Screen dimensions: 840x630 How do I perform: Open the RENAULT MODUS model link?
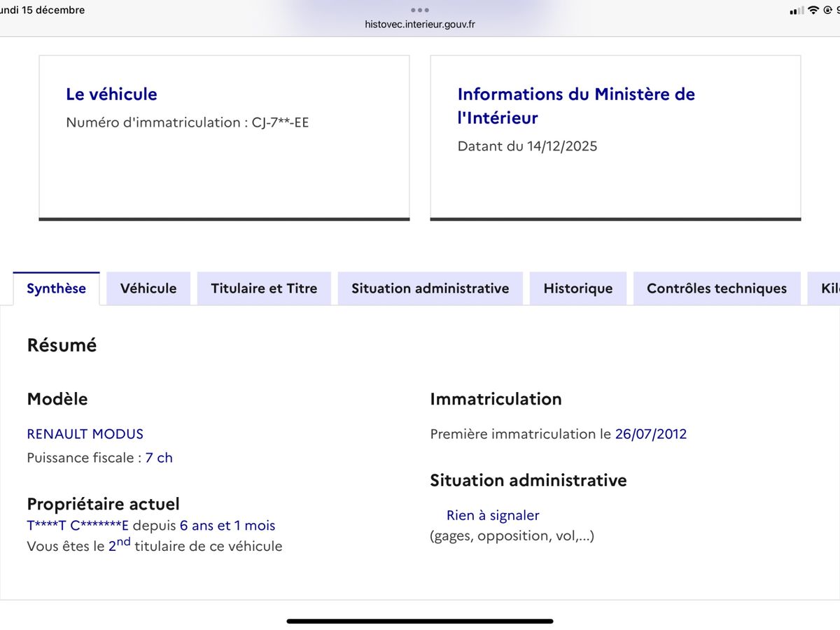coord(85,434)
